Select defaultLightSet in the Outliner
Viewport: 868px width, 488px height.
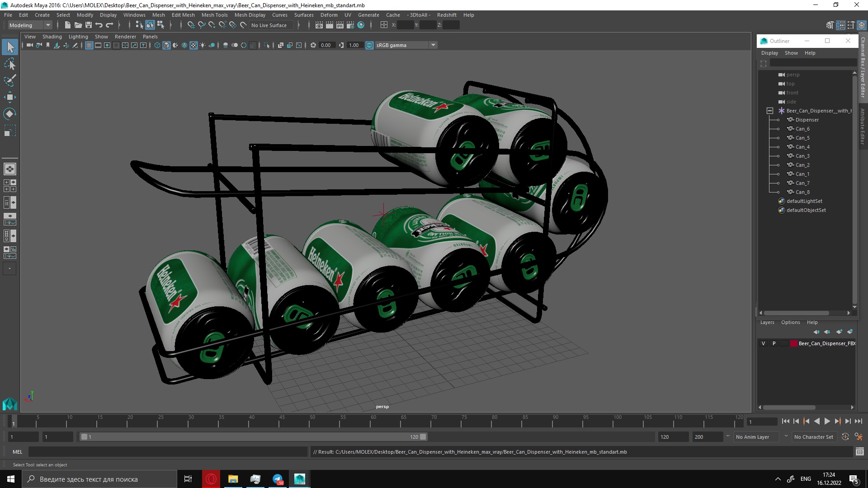tap(804, 201)
